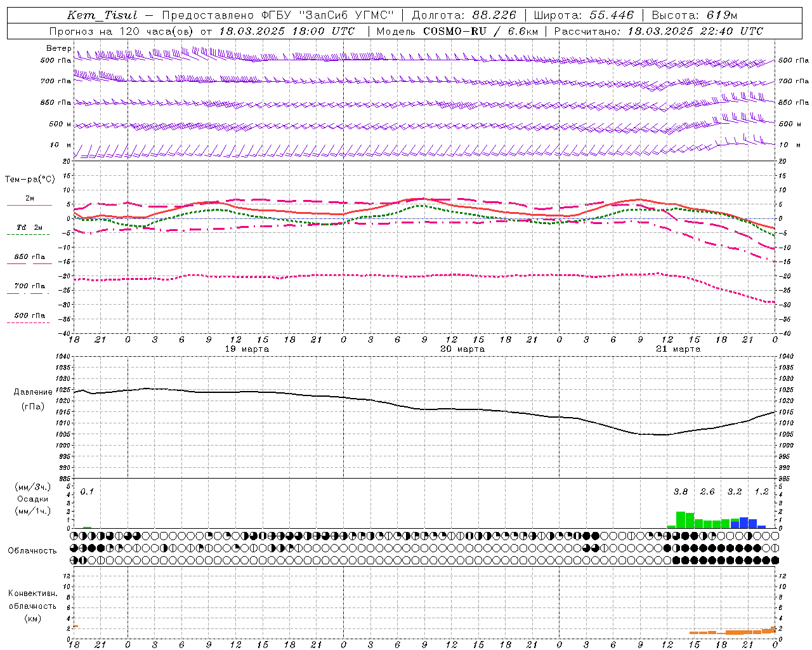
Task: Click the "Облачность" cloud cover label
Action: (x=32, y=550)
